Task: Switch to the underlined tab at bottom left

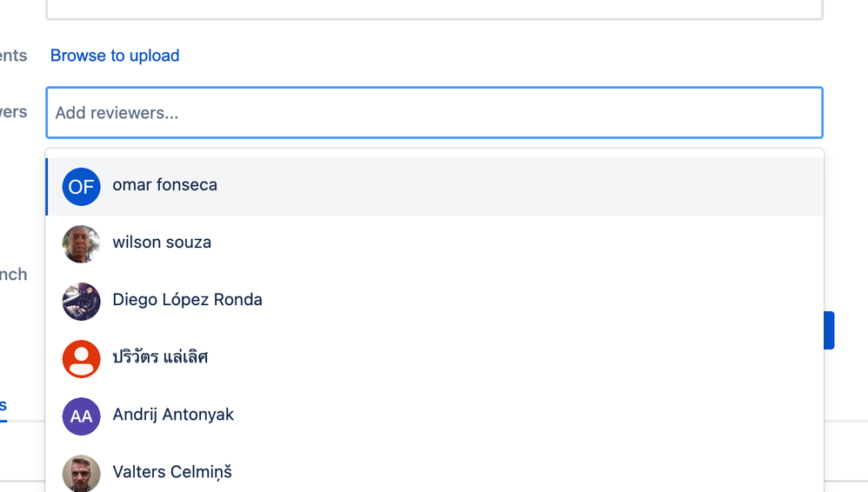Action: 3,405
